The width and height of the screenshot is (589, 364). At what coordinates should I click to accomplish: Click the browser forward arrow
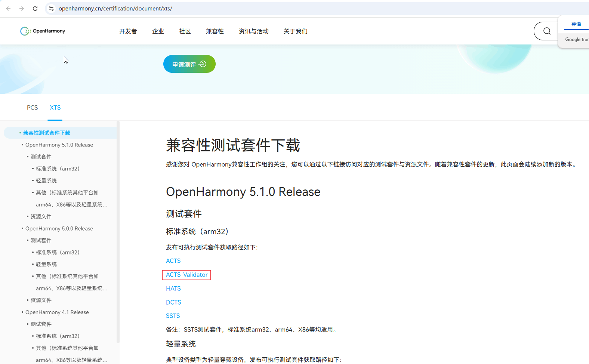(22, 9)
